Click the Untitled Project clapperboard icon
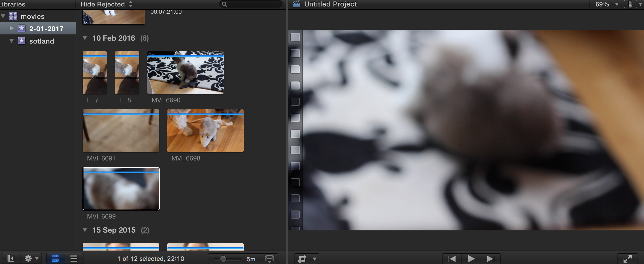Screen dimensions: 644x264 296,4
